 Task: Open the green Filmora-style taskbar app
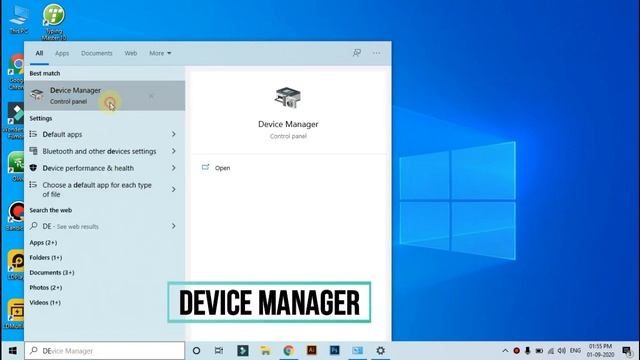point(242,351)
